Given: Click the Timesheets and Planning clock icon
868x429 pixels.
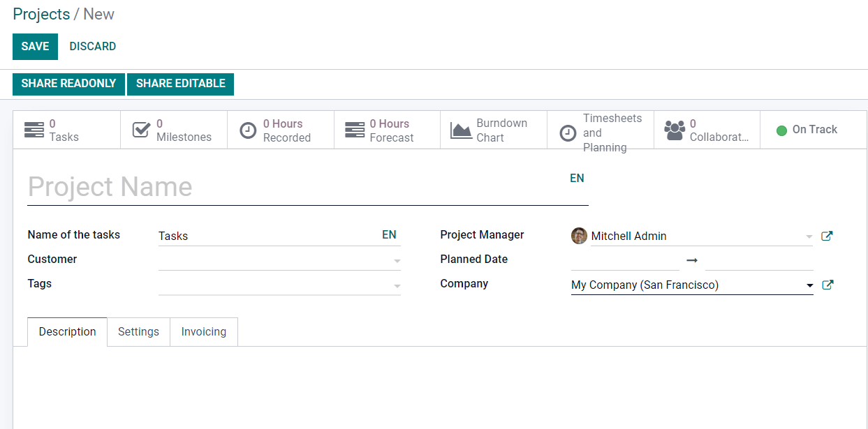Looking at the screenshot, I should (x=568, y=133).
